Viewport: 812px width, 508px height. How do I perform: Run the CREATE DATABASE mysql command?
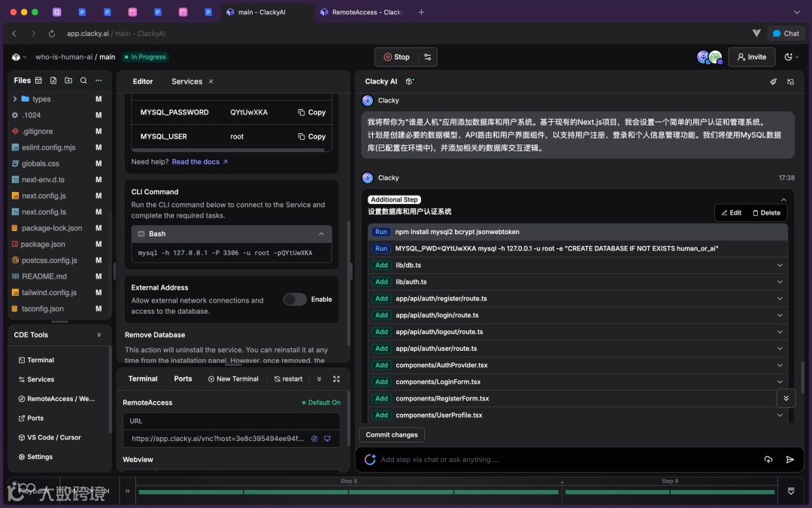click(381, 248)
